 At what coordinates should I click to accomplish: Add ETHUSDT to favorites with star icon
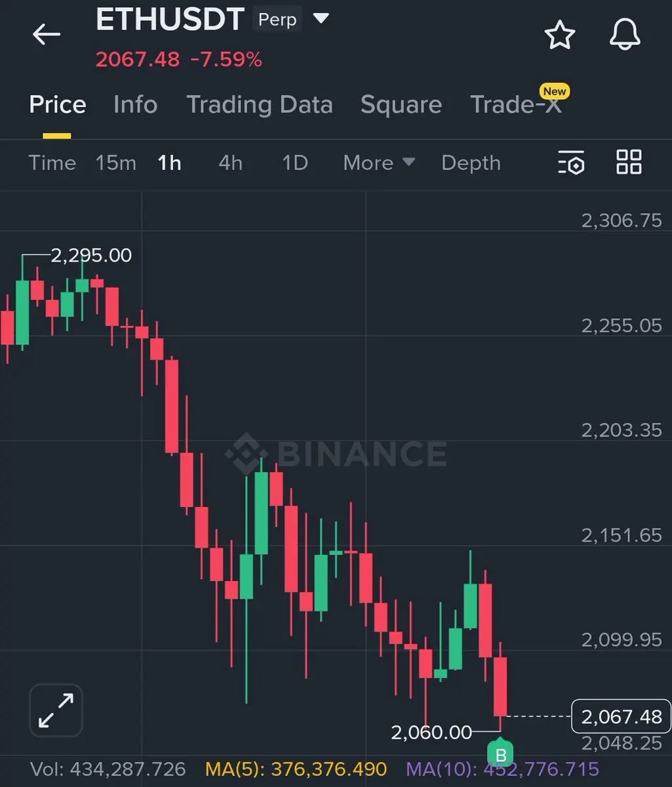point(560,35)
